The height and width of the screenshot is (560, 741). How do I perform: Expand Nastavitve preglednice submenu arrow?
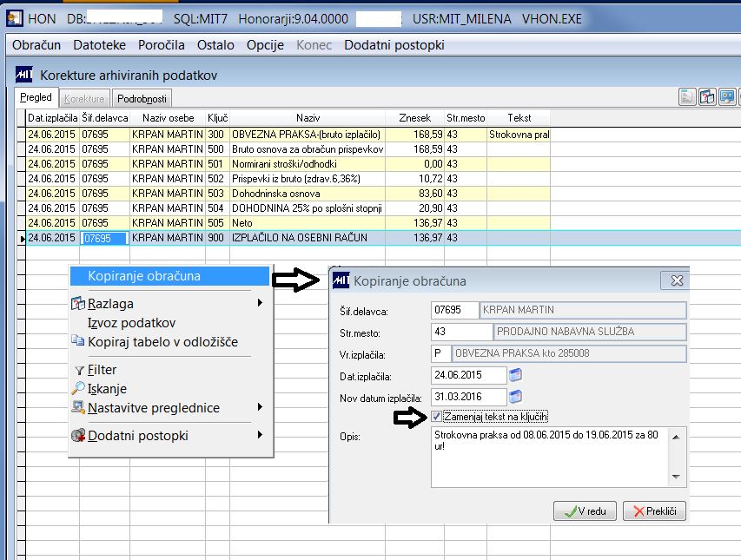tap(260, 406)
